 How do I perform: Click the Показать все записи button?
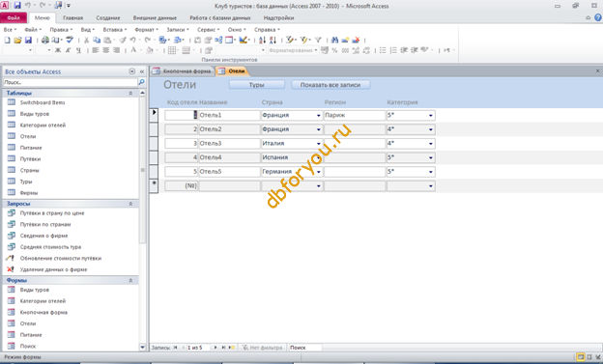330,85
